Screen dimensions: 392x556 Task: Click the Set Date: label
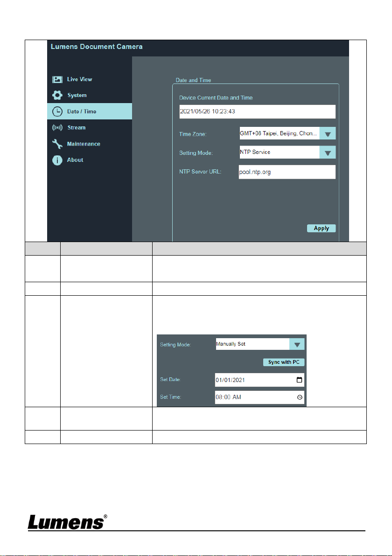(170, 379)
